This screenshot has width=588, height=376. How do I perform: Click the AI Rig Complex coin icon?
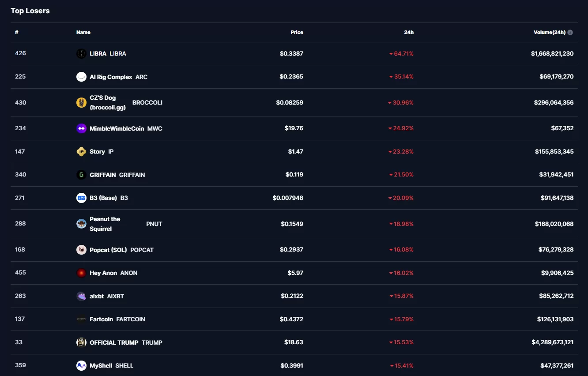[81, 77]
